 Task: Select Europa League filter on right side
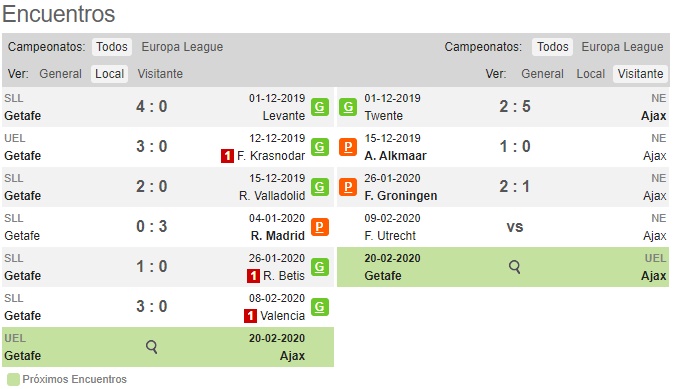click(622, 47)
